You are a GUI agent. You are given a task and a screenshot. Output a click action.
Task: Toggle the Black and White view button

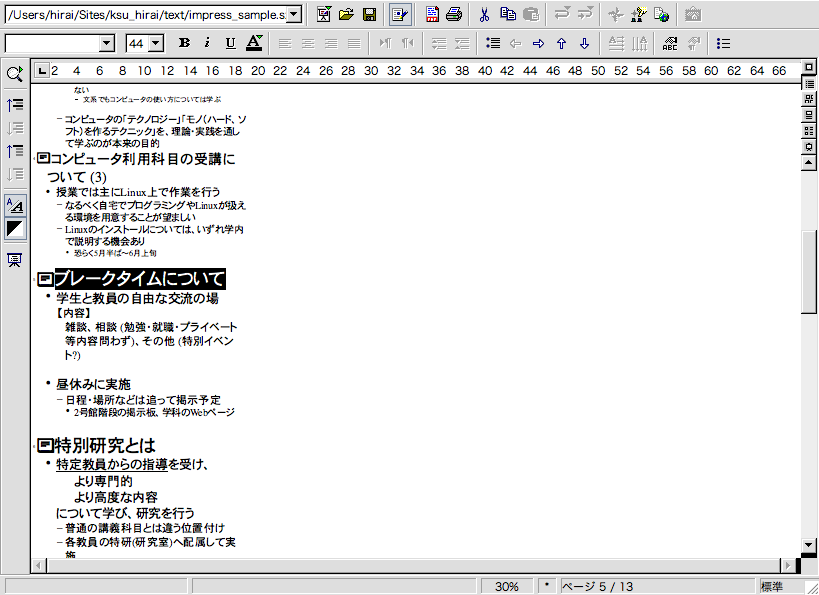(x=15, y=229)
